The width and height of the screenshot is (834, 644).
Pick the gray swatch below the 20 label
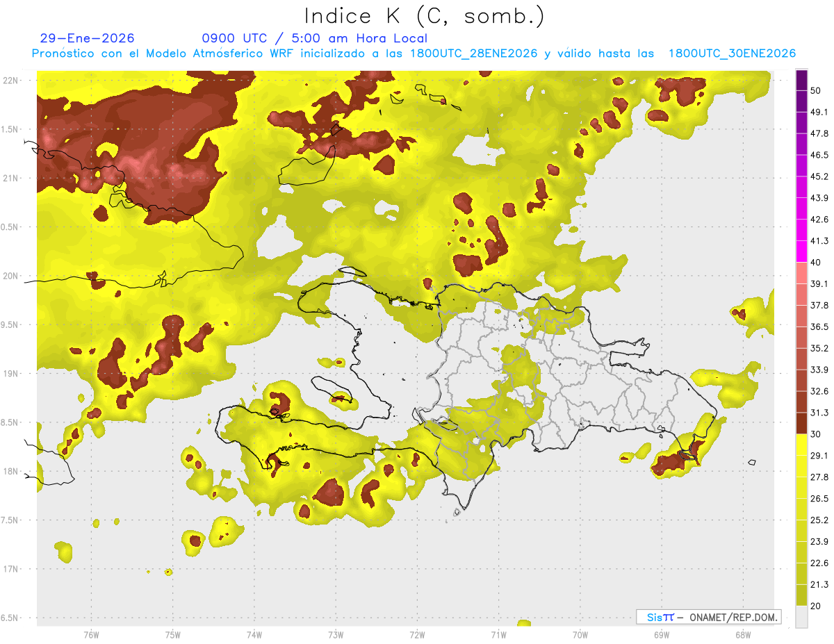tap(801, 617)
